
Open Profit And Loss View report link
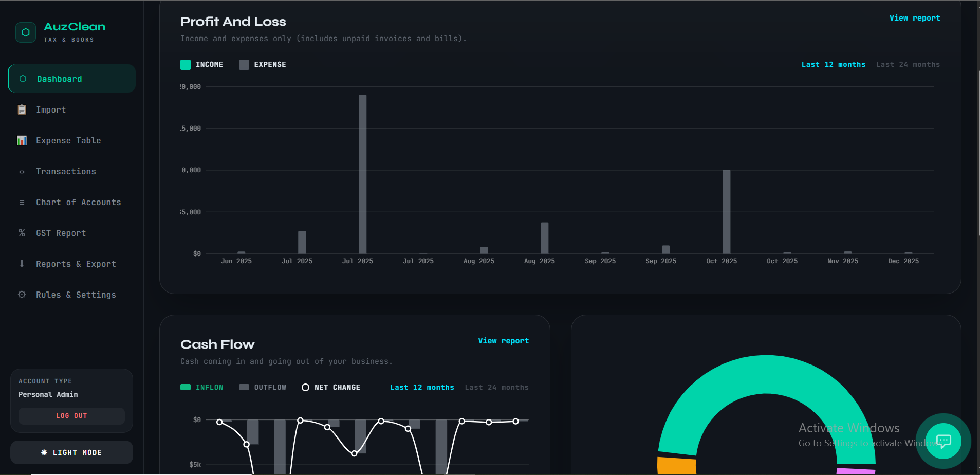pyautogui.click(x=915, y=18)
